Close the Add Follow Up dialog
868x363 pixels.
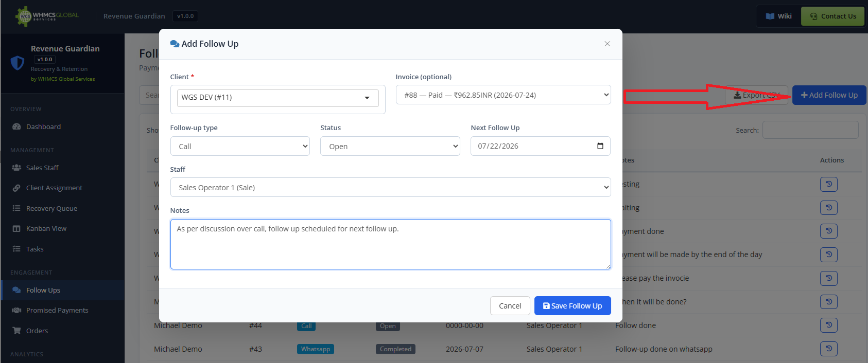[x=607, y=44]
